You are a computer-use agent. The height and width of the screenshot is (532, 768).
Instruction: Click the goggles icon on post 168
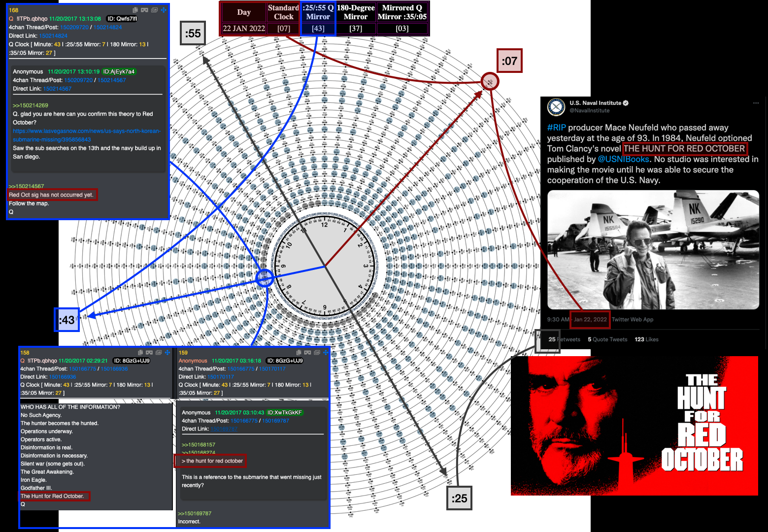click(x=144, y=10)
